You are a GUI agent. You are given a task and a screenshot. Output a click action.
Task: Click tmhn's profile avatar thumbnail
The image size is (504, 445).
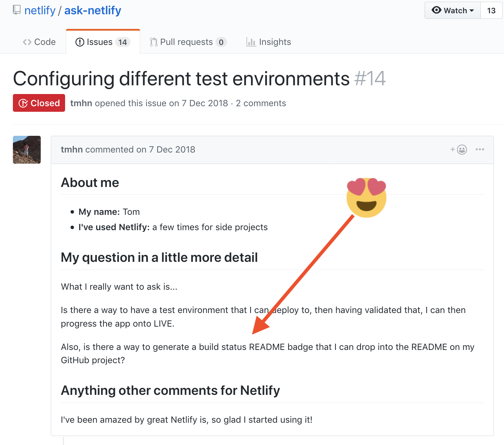point(26,149)
